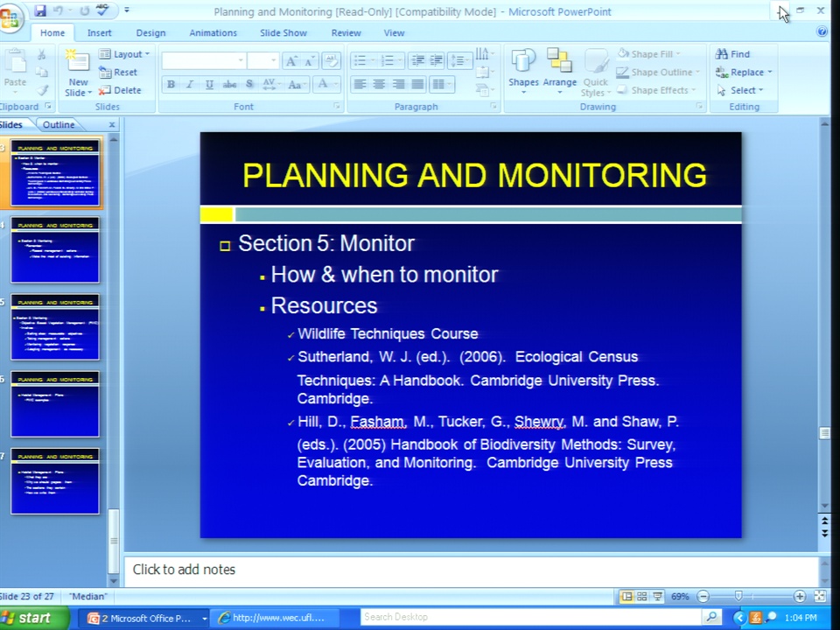Click the Office button logo
Viewport: 840px width, 630px height.
pyautogui.click(x=10, y=17)
